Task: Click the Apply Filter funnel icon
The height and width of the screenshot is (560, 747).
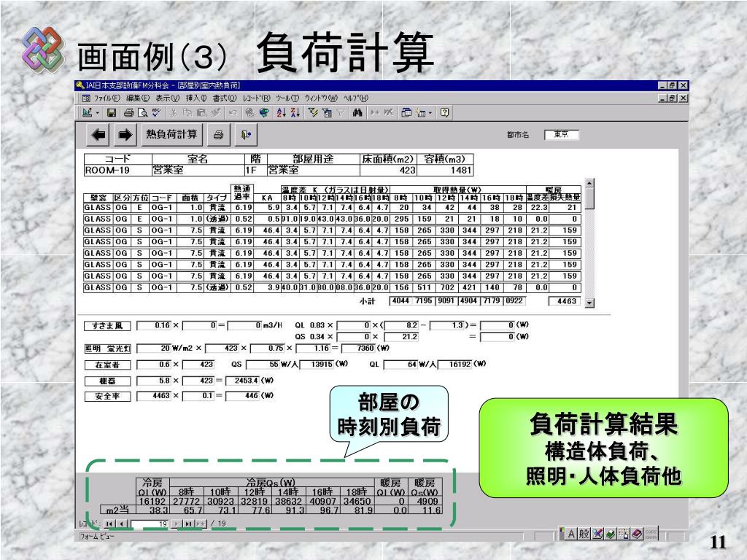Action: 341,113
